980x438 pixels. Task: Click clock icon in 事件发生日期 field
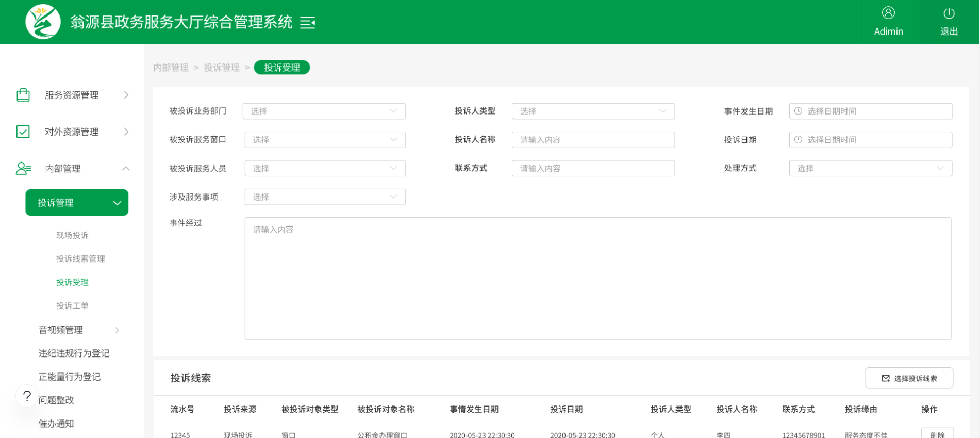[798, 111]
